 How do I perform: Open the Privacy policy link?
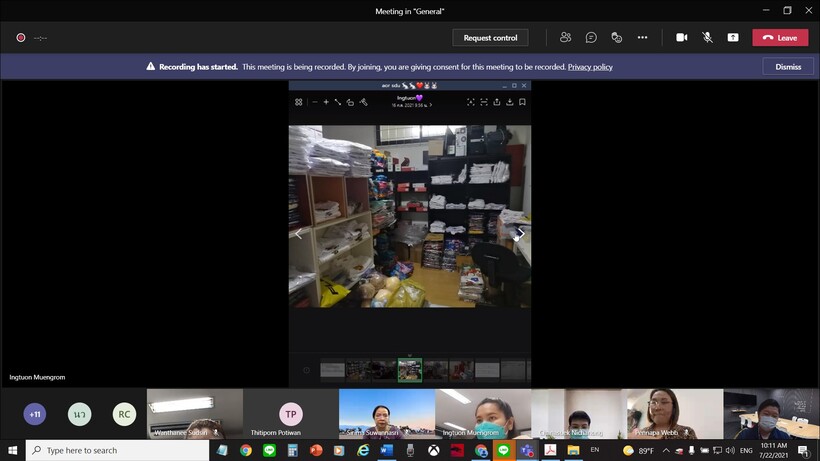(x=590, y=67)
